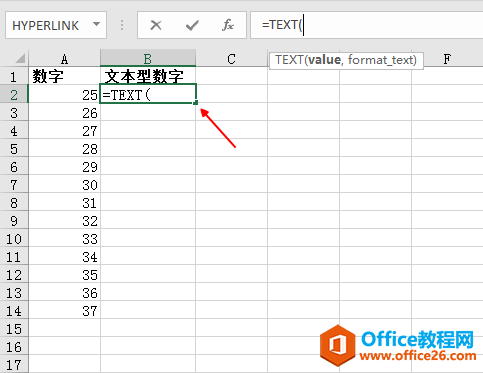This screenshot has width=483, height=373.
Task: Select row 1 header
Action: 14,76
